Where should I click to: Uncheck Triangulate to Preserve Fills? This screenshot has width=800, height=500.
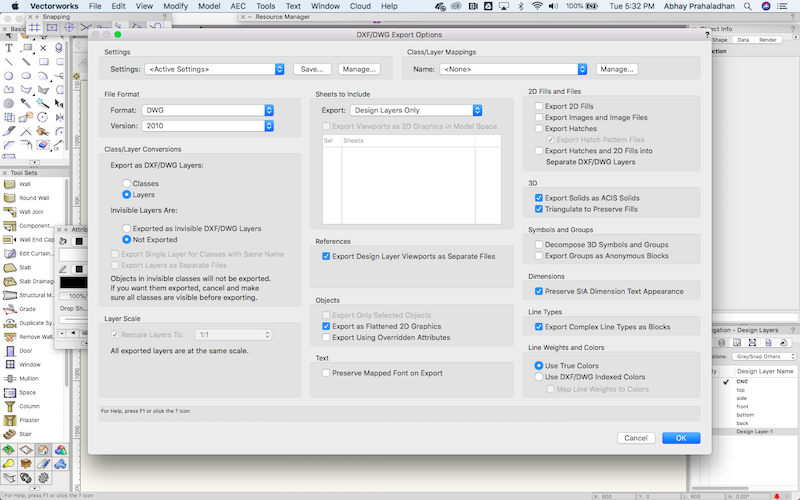[x=539, y=209]
